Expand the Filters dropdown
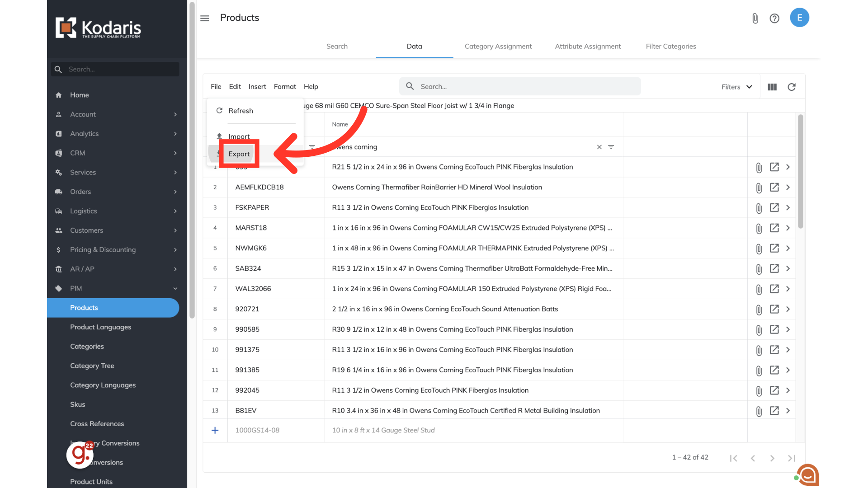868x488 pixels. point(737,87)
